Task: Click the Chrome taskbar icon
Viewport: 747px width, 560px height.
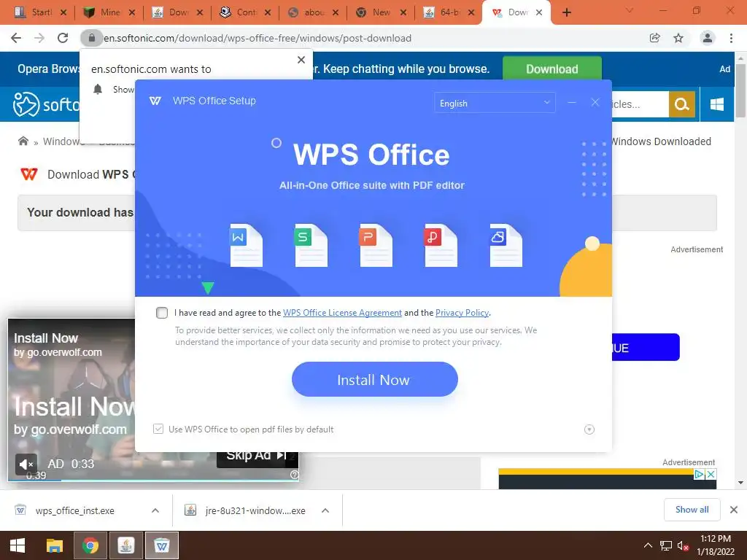Action: coord(90,545)
